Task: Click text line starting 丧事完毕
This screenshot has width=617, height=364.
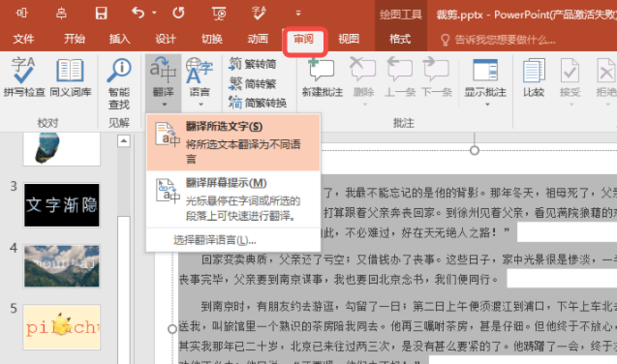Action: (x=338, y=279)
